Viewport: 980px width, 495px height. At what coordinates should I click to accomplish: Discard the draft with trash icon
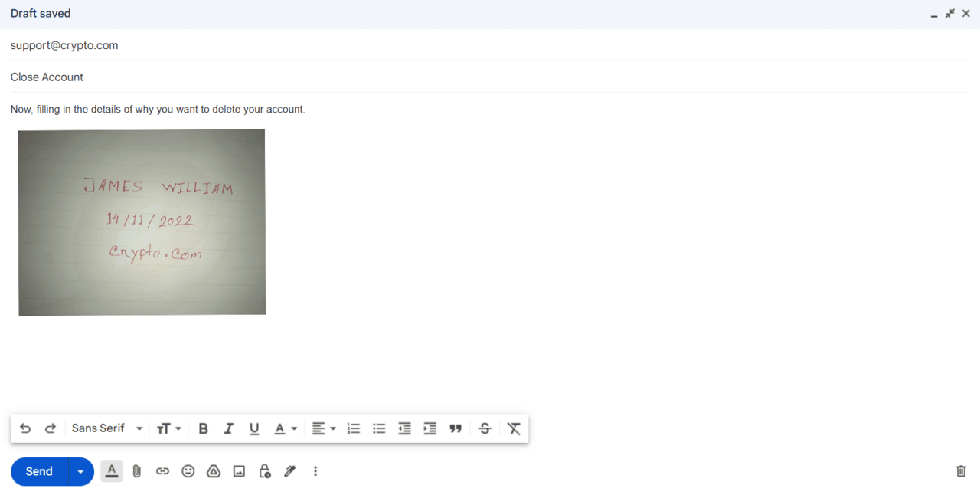point(961,471)
